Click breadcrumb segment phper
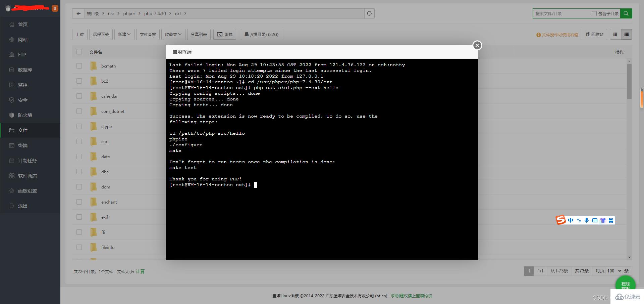 (129, 13)
